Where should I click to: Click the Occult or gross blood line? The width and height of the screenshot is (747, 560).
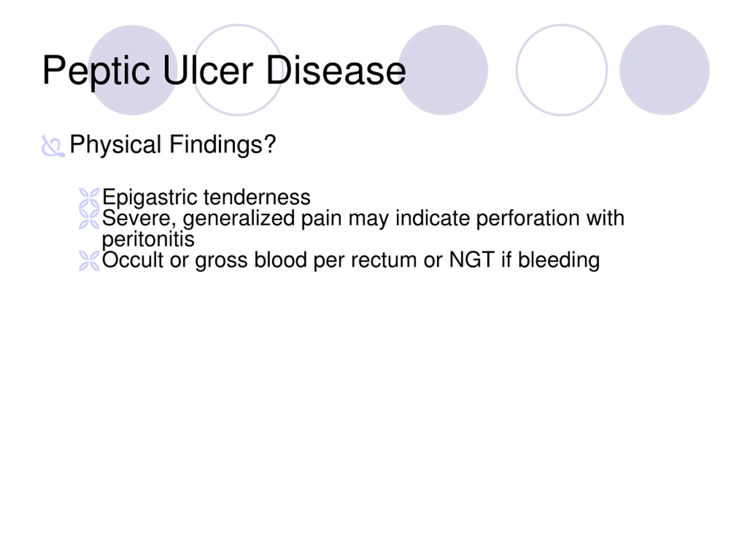pos(351,260)
